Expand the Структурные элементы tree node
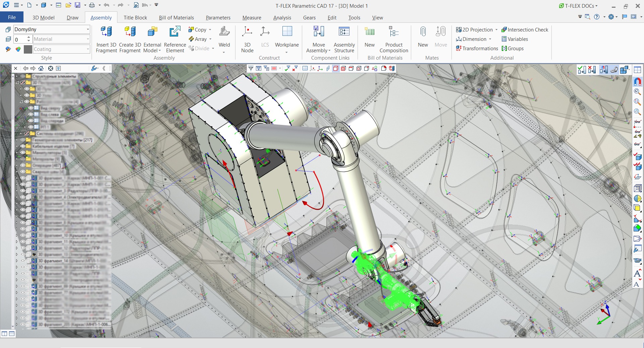 17,76
